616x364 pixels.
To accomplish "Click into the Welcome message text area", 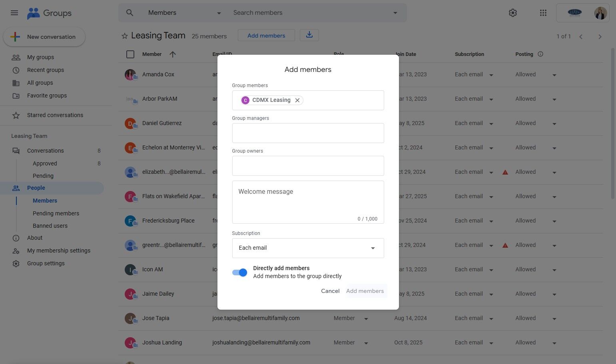I will click(x=308, y=202).
